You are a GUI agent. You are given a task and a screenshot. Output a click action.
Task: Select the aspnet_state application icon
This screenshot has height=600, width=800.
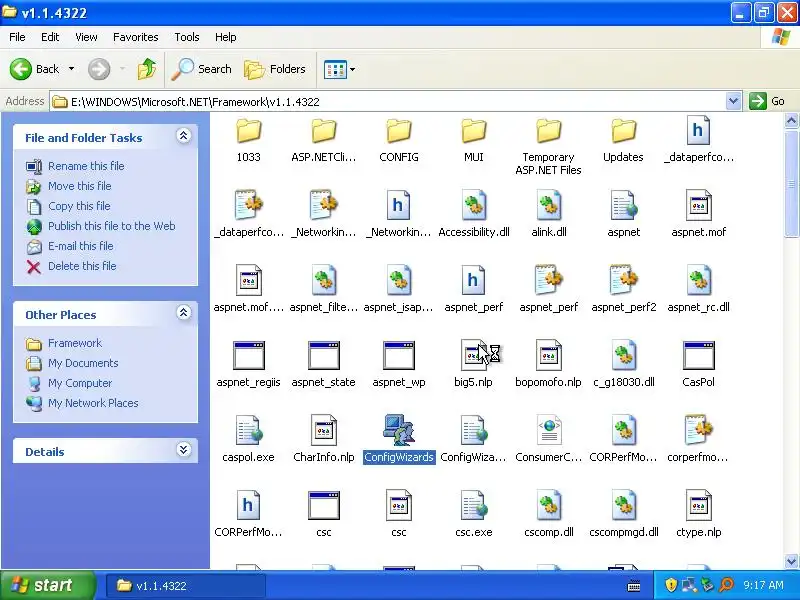[323, 355]
